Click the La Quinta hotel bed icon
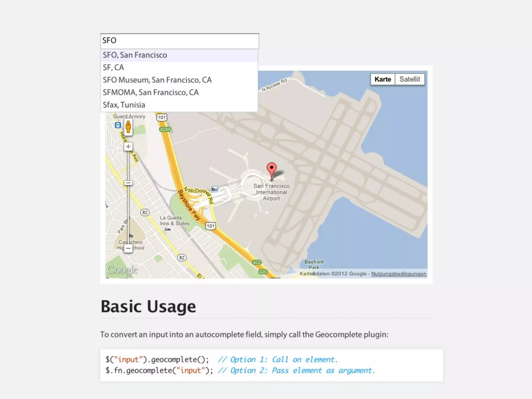 168,229
